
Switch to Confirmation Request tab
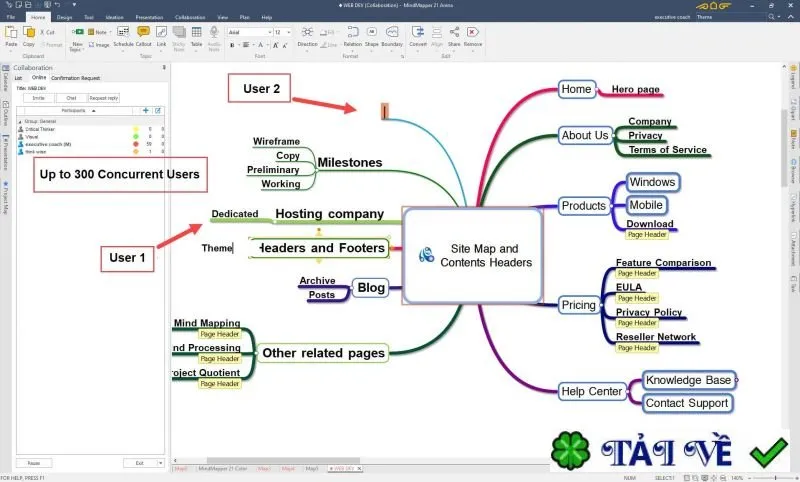(x=76, y=78)
